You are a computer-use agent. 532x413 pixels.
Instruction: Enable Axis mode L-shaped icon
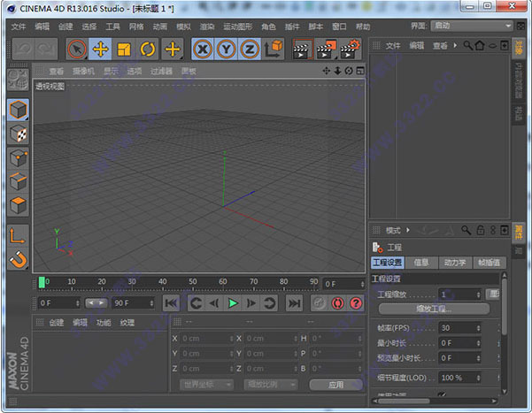pyautogui.click(x=18, y=235)
